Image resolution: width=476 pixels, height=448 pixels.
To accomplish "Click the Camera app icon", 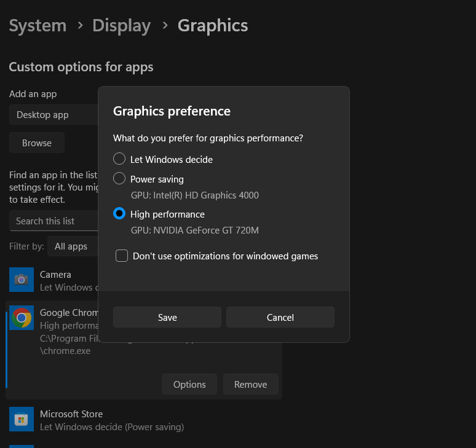I will tap(22, 280).
